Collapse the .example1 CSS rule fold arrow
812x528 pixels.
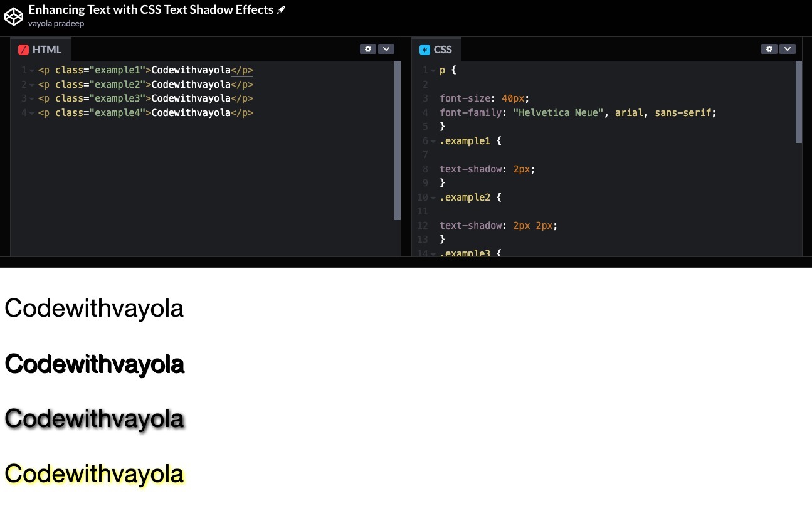433,141
